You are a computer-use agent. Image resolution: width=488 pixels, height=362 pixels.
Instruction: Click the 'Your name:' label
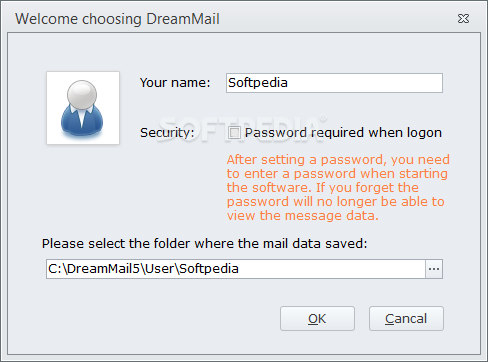(x=175, y=83)
